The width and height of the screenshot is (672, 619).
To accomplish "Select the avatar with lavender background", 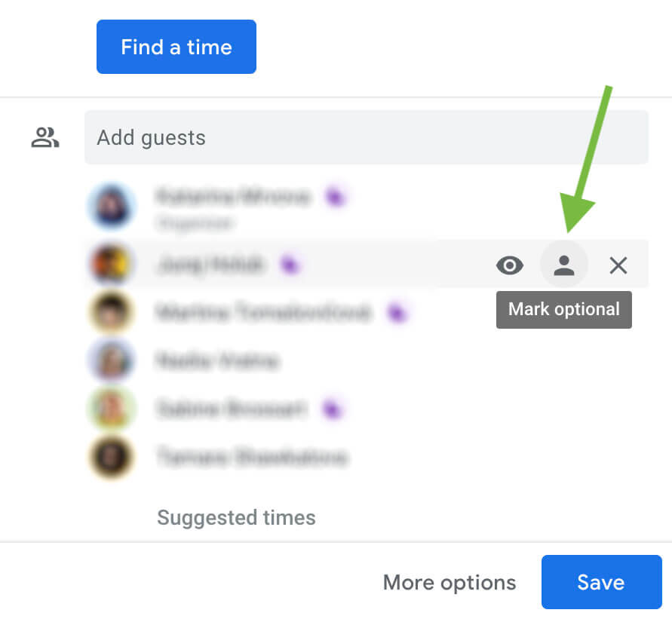I will [112, 360].
